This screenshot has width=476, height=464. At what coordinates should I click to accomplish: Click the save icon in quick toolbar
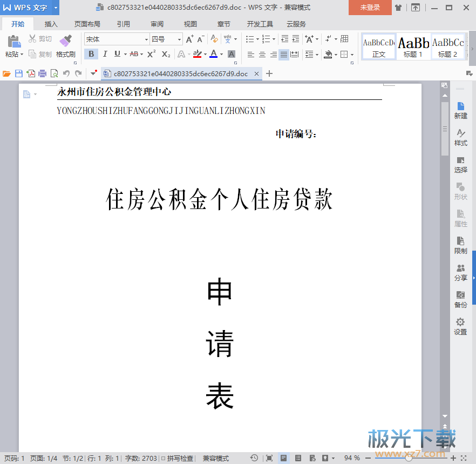[x=19, y=74]
